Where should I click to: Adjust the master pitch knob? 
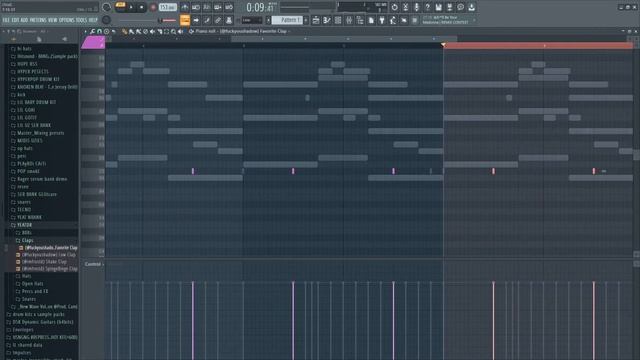pos(106,20)
